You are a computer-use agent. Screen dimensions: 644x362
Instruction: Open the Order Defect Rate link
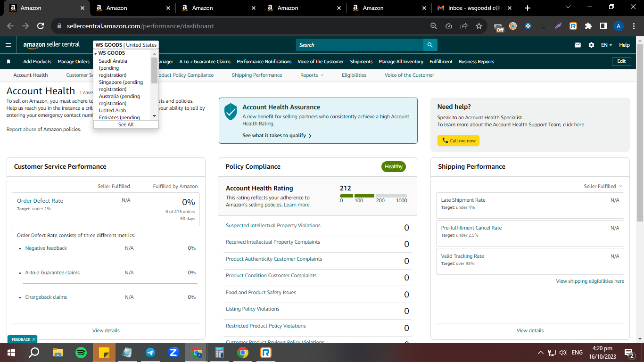pos(40,201)
